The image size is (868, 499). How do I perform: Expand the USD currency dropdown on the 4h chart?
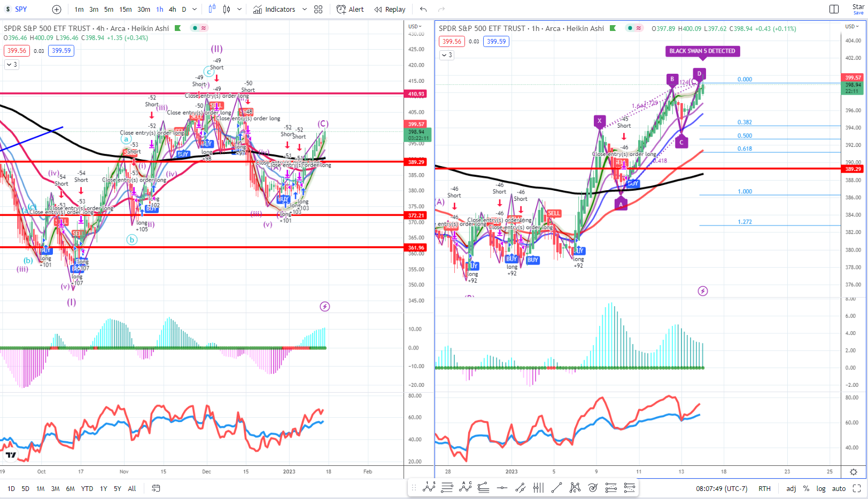pos(415,26)
